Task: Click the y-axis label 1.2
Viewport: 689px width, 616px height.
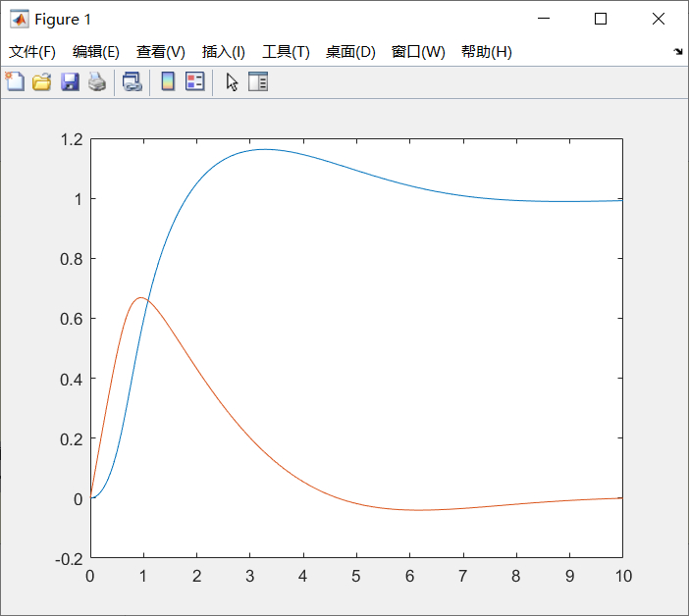Action: click(72, 139)
